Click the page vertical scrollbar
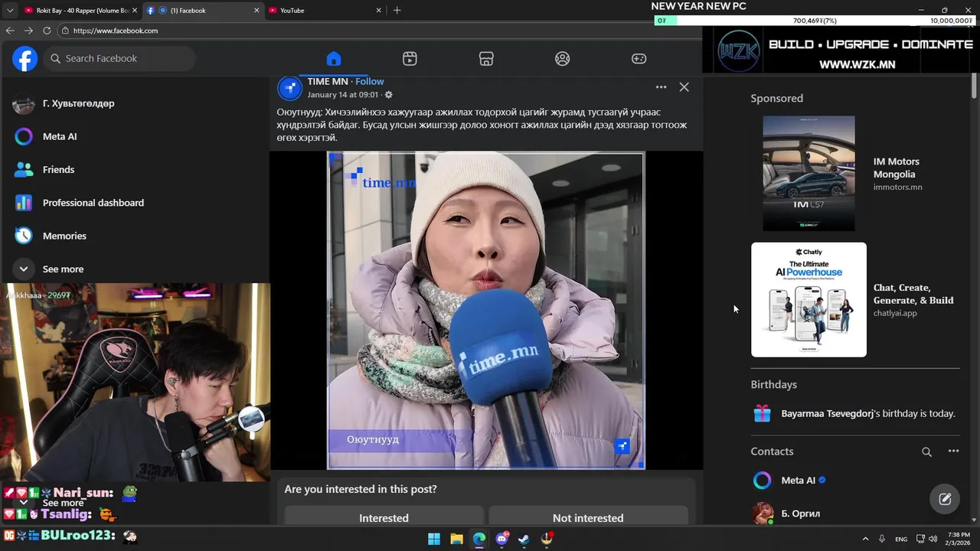Viewport: 980px width, 551px height. [x=974, y=86]
